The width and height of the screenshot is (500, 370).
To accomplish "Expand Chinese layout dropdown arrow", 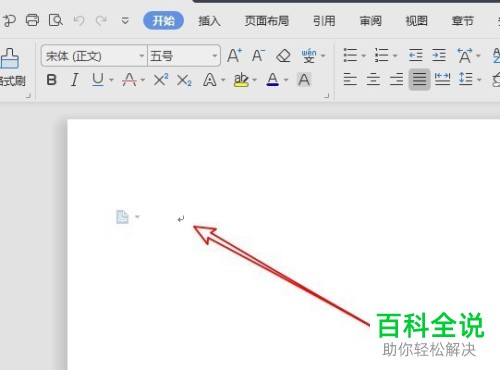I will pyautogui.click(x=478, y=56).
